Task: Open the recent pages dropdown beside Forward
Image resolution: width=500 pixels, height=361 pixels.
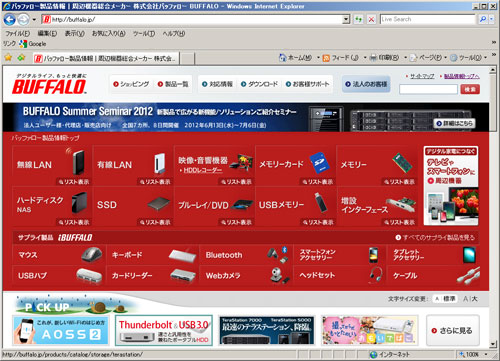Action: 34,20
